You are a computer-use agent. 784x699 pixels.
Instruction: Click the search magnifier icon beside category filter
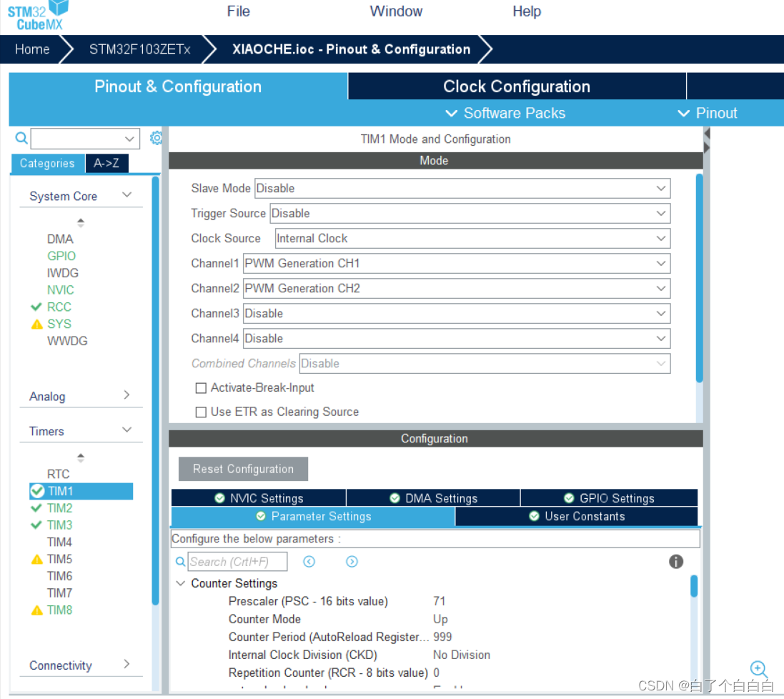click(x=21, y=138)
